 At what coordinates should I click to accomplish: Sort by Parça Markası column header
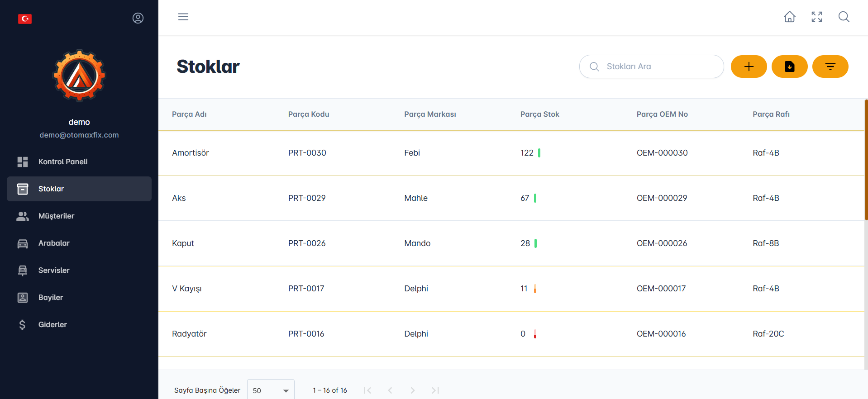pos(430,114)
